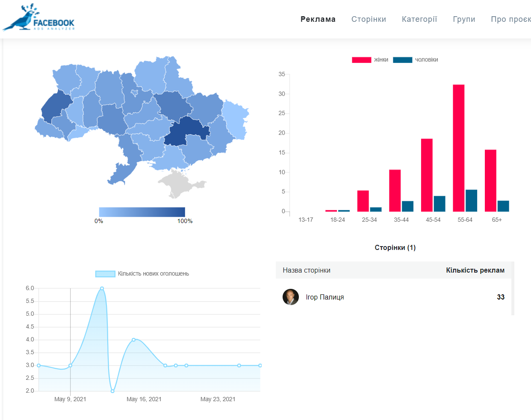Screen dimensions: 531x420
Task: Click the table's vertical scrollbar
Action: pyautogui.click(x=513, y=288)
